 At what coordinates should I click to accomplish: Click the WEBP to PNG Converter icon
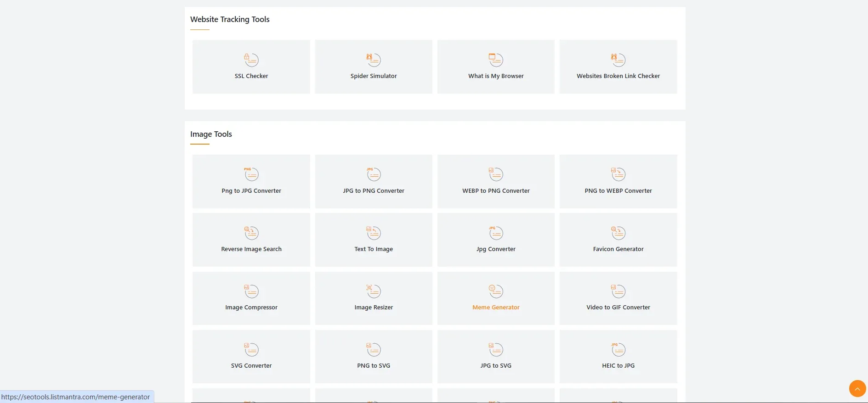(x=496, y=174)
